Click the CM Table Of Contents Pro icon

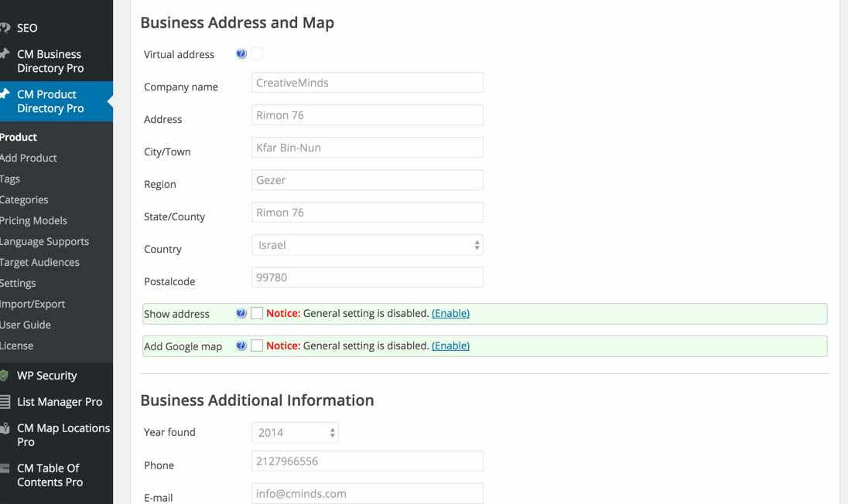pyautogui.click(x=5, y=468)
